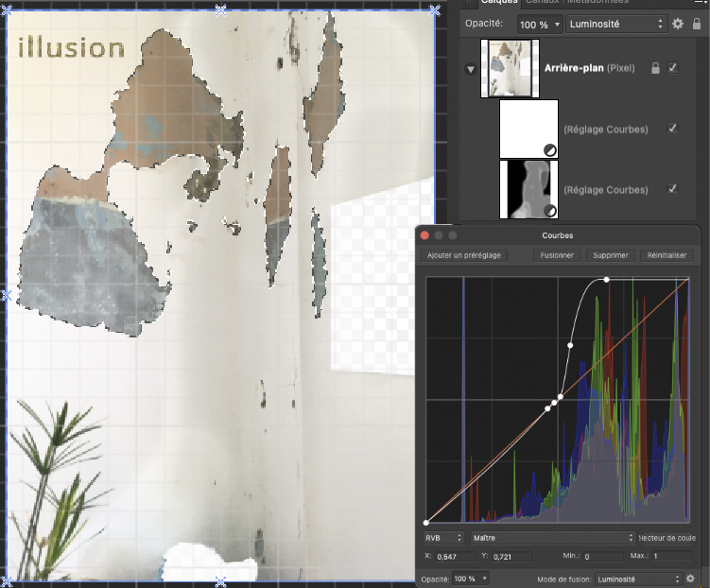Click curves adjustment icon on white layer thumbnail
710x588 pixels.
point(549,150)
